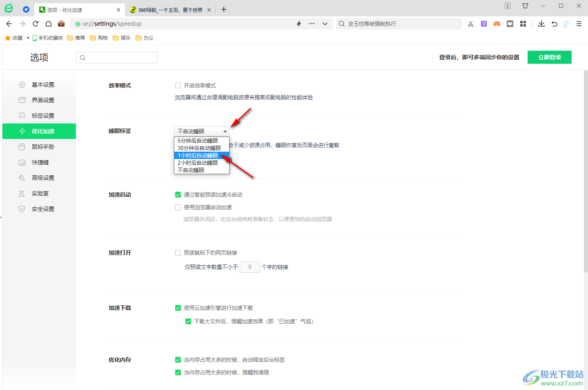
Task: Uncheck 使用云加速引擎进行加速下载
Action: coord(178,308)
